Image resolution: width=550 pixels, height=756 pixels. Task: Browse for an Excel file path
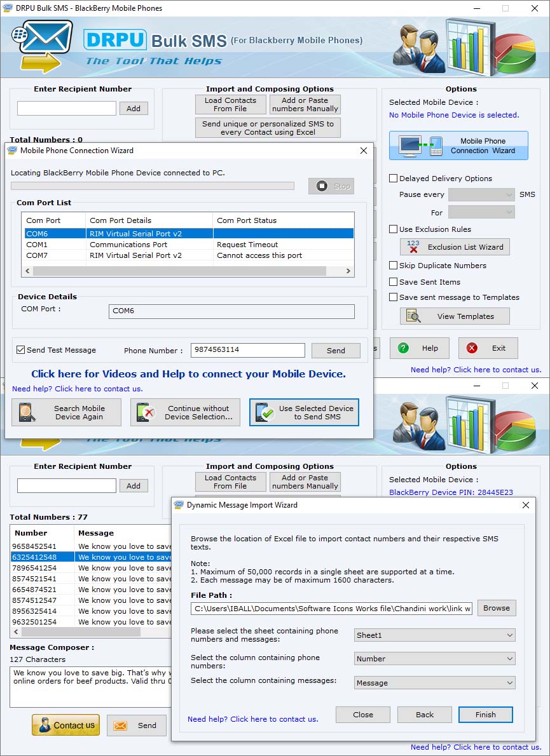tap(496, 608)
